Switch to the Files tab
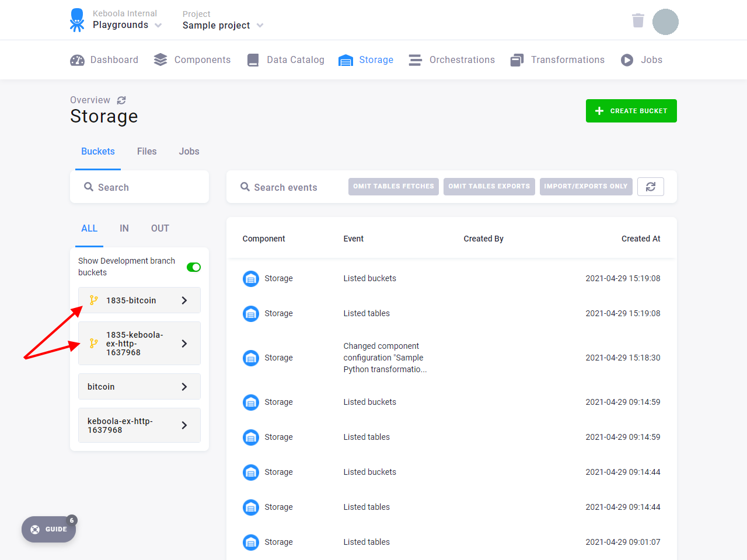This screenshot has height=560, width=747. coord(147,152)
